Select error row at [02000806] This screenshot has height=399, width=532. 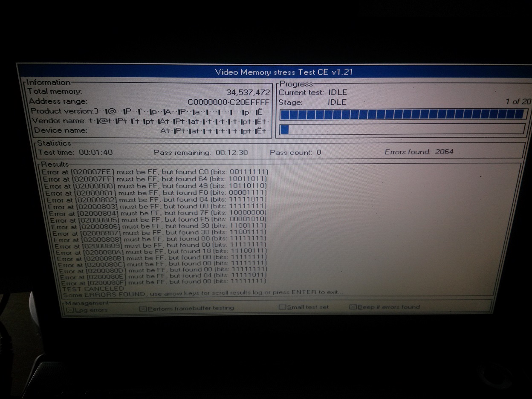(x=159, y=226)
